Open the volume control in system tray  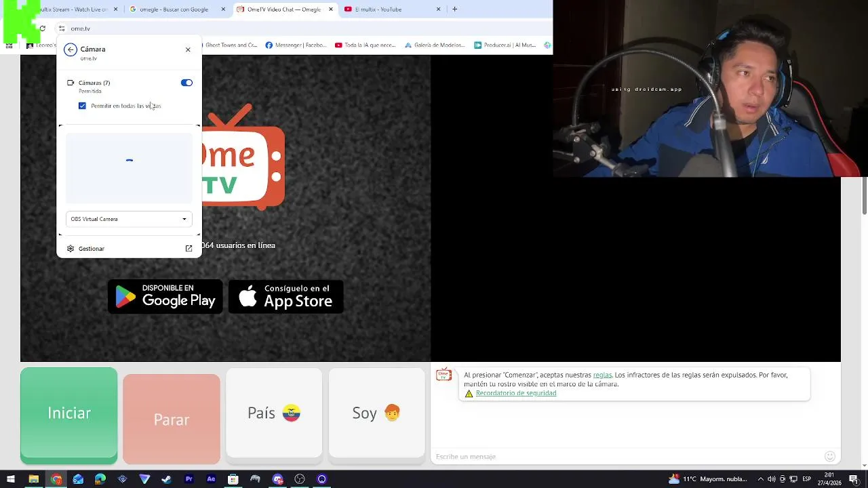click(771, 479)
